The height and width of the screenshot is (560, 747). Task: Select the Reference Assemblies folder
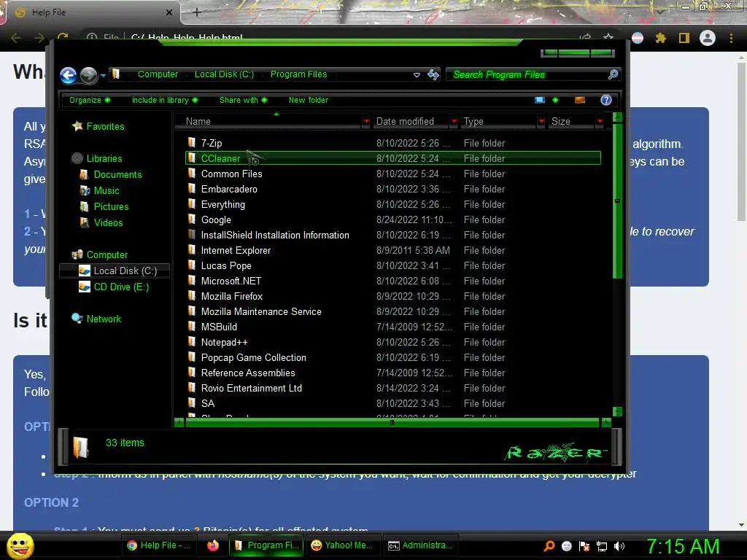(x=393, y=373)
